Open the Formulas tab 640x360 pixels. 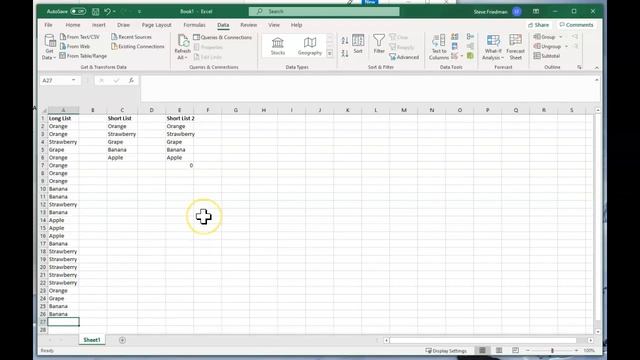(194, 25)
